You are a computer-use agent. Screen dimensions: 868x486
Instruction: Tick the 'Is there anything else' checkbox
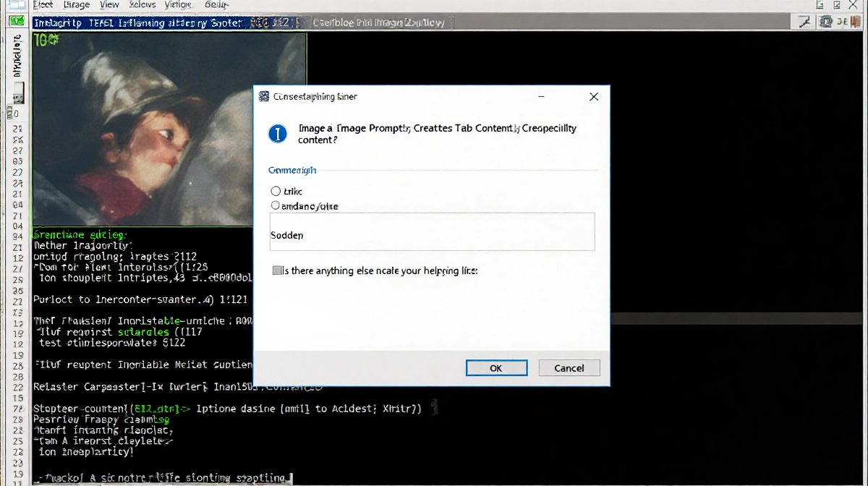click(x=277, y=270)
